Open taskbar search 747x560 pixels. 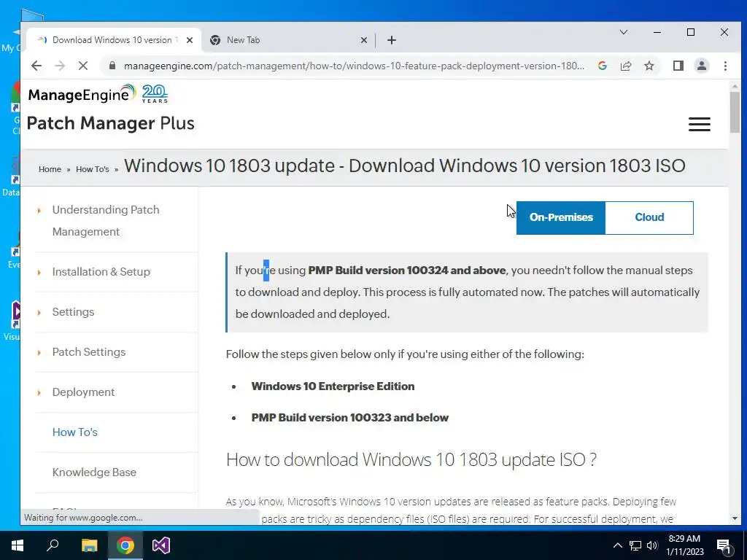click(53, 545)
